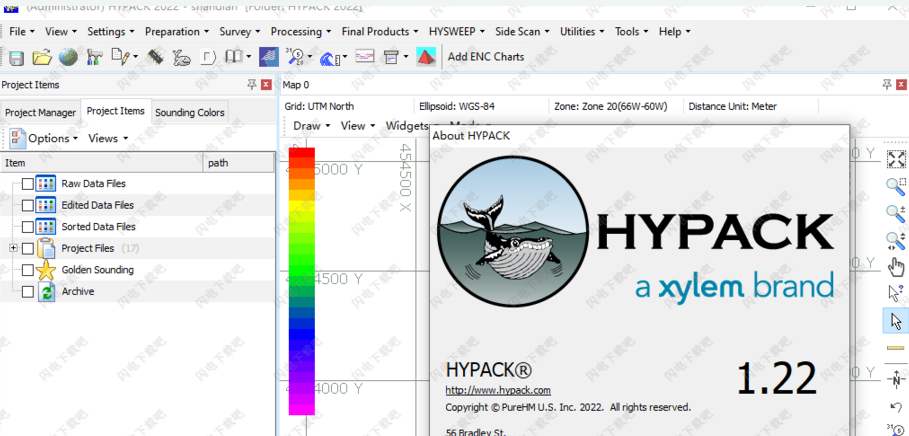This screenshot has width=909, height=436.
Task: Open the Processing menu
Action: [x=301, y=31]
